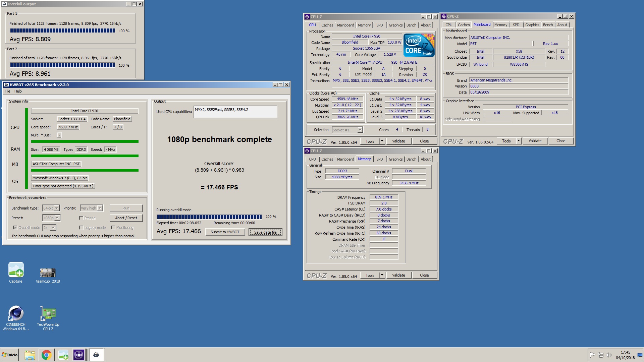644x362 pixels.
Task: Click HWBOT x265 title bar icon
Action: coord(6,85)
